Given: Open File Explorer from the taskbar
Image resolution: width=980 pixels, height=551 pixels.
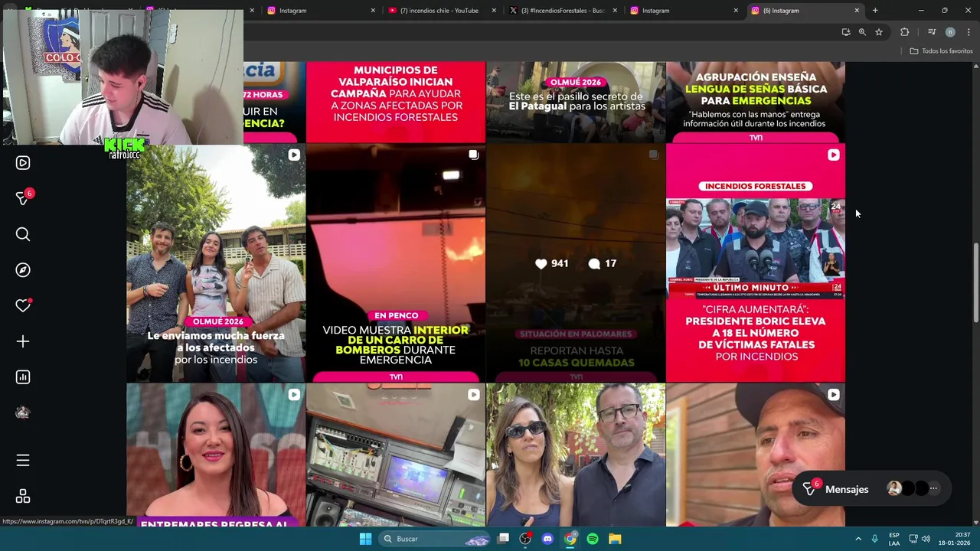Looking at the screenshot, I should coord(615,539).
